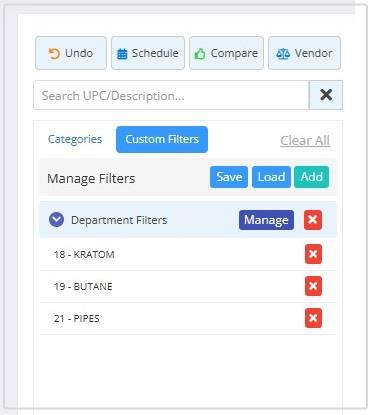Image resolution: width=370 pixels, height=415 pixels.
Task: Remove the 21 - PIPES filter
Action: tap(313, 318)
